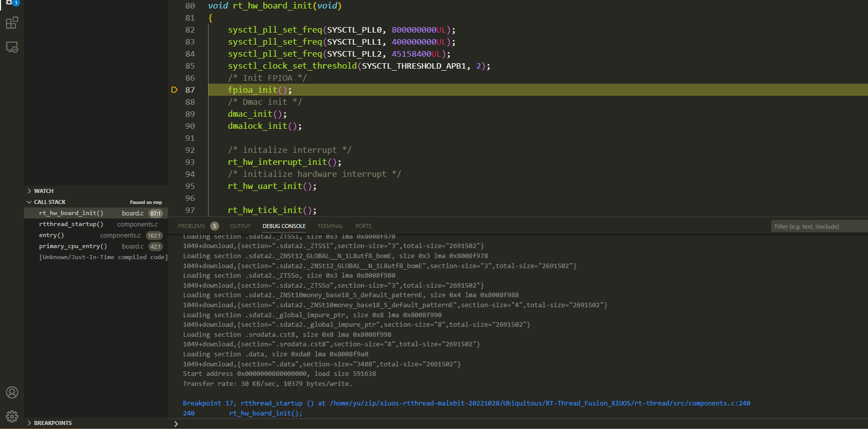This screenshot has height=429, width=868.
Task: Switch to the TERMINAL tab
Action: [x=330, y=226]
